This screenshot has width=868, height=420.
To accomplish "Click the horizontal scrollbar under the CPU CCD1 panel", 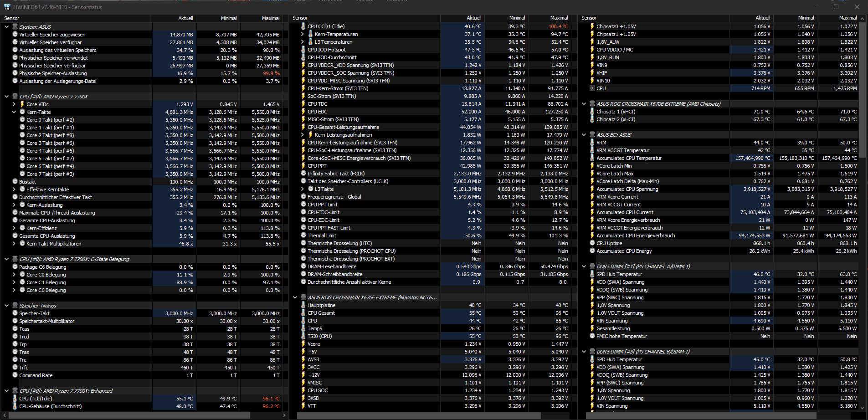I will (418, 415).
